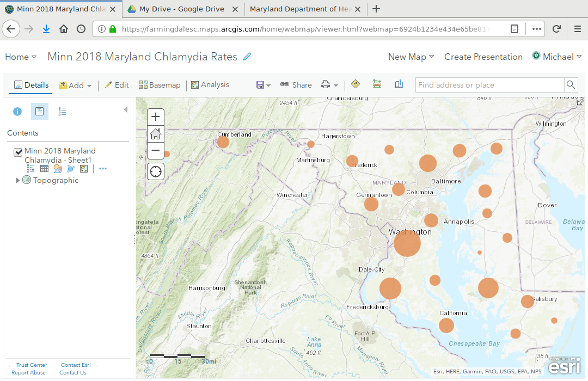588x381 pixels.
Task: Uncheck the Minn 2018 Maryland Chlamydia layer
Action: (19, 152)
